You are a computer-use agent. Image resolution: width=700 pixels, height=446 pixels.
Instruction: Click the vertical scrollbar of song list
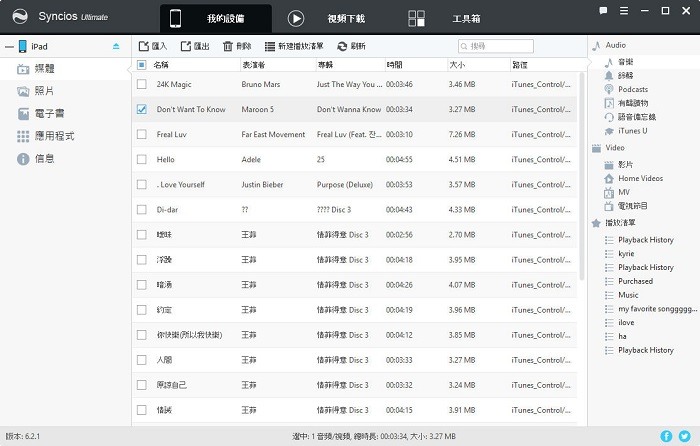coord(581,176)
